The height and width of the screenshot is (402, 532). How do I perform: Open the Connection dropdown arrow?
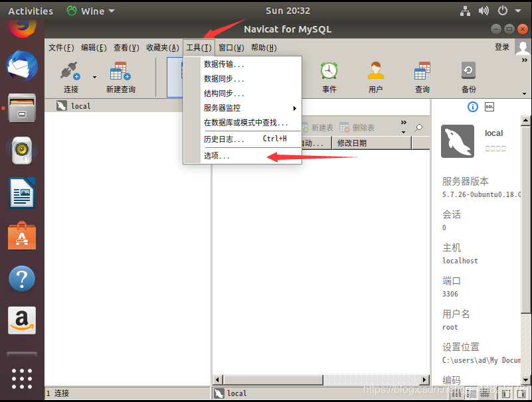(x=95, y=77)
